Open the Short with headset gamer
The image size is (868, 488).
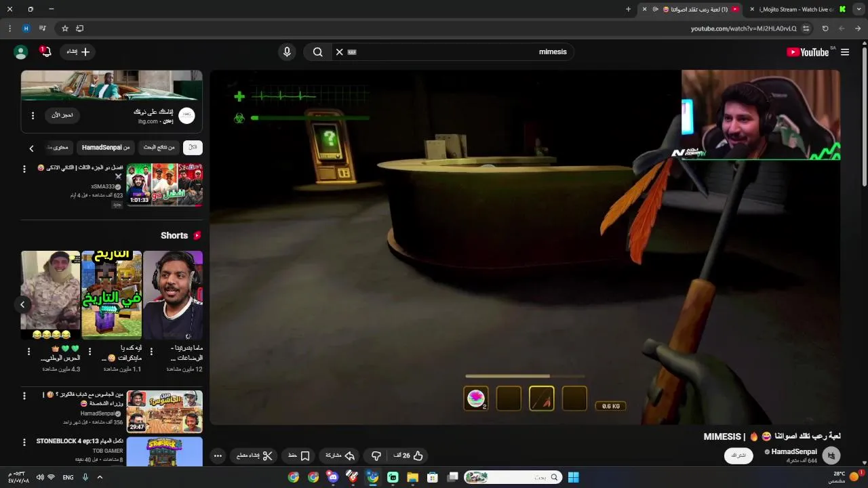(173, 295)
